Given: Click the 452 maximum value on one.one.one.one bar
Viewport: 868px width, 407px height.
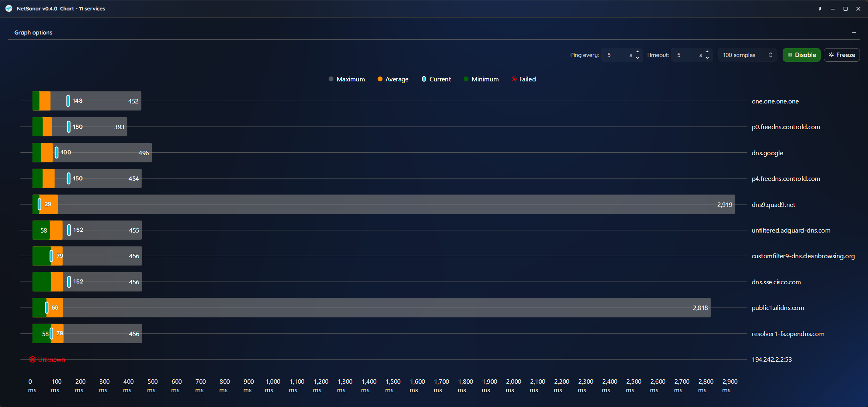Looking at the screenshot, I should (x=133, y=101).
